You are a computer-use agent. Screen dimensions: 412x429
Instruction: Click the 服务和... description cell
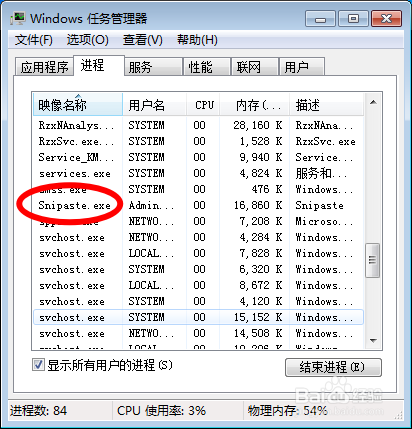(321, 173)
